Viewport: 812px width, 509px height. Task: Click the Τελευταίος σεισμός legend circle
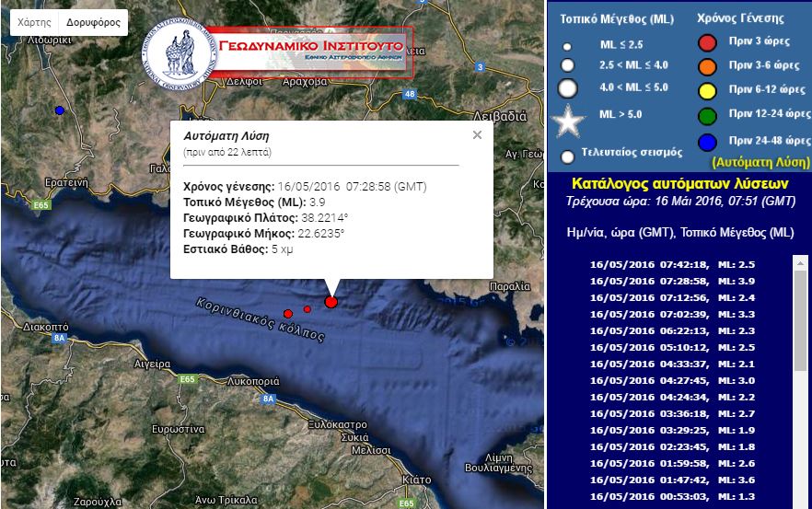coord(568,156)
